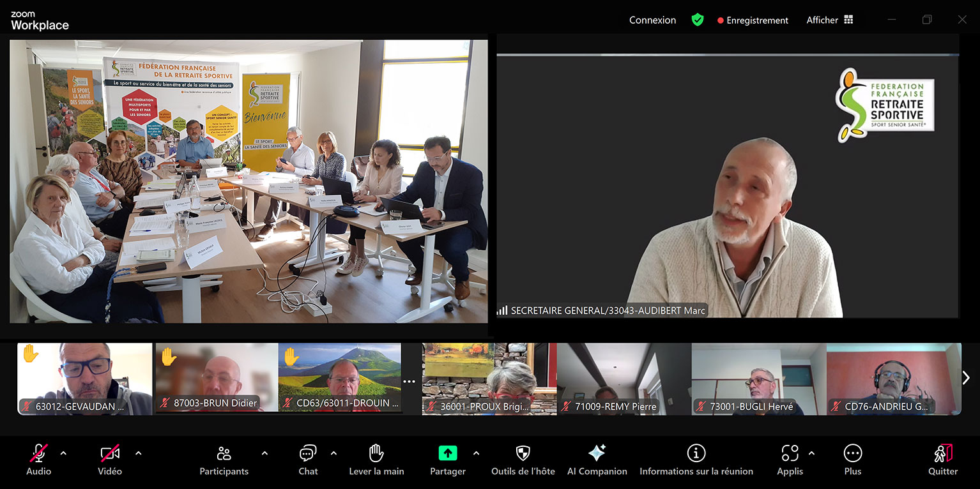Launch the AI Companion sparkle icon
The image size is (980, 489).
pyautogui.click(x=597, y=453)
